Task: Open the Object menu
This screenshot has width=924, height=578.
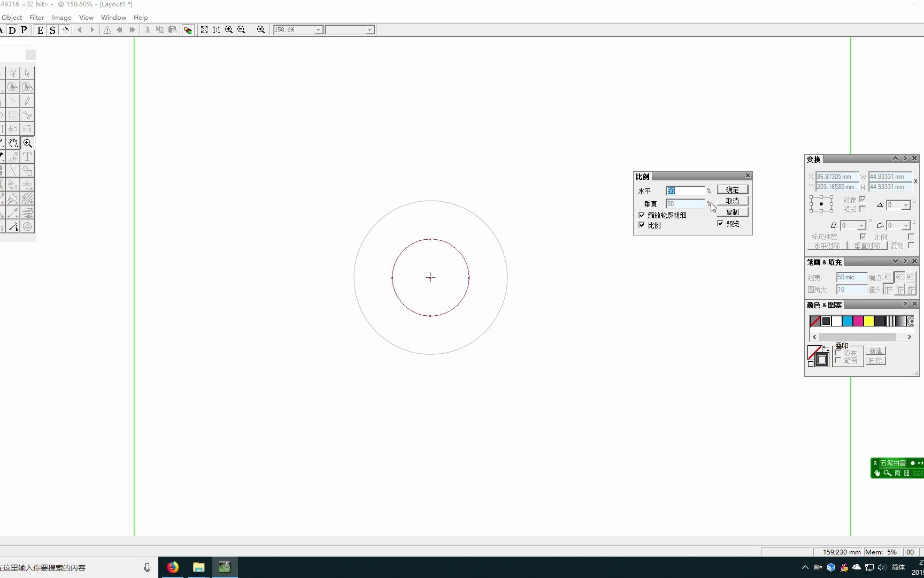Action: tap(12, 18)
